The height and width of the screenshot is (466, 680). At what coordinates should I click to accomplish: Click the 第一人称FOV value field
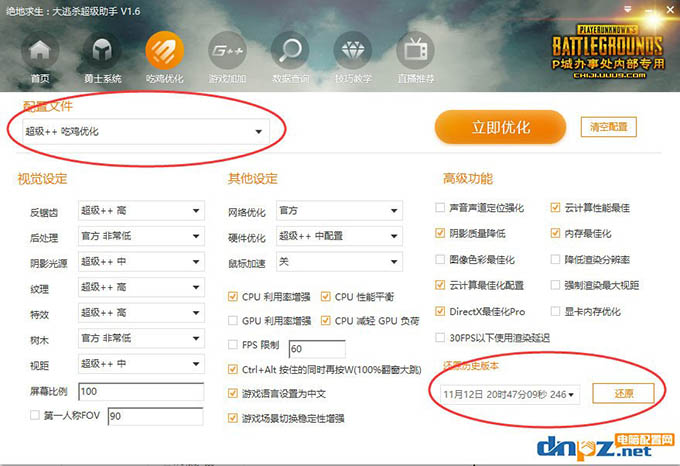155,416
